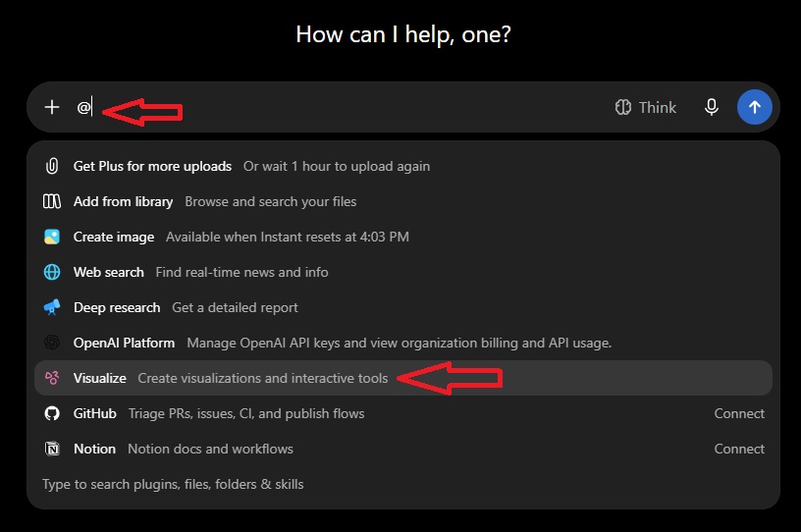801x532 pixels.
Task: Select OpenAI Platform plugin entry
Action: point(124,343)
